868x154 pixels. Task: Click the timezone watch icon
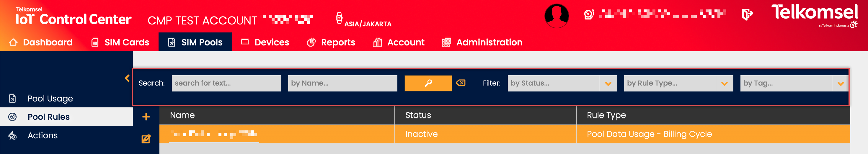(x=339, y=18)
